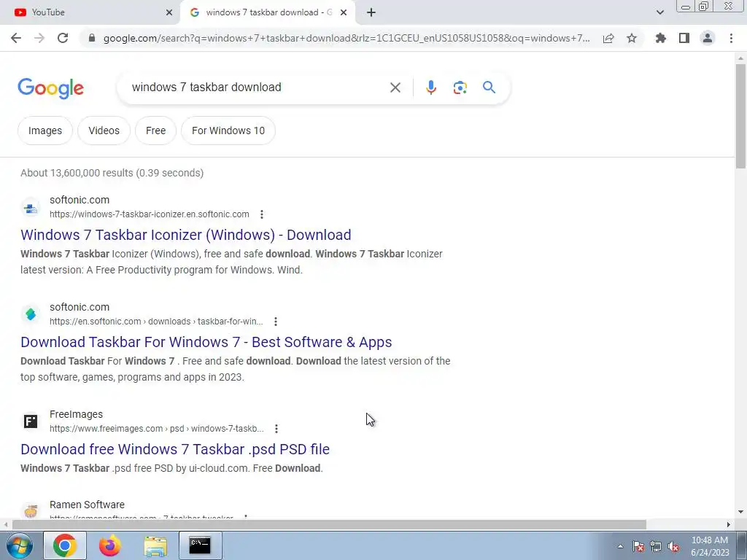Apply the Free filter chip

(156, 131)
